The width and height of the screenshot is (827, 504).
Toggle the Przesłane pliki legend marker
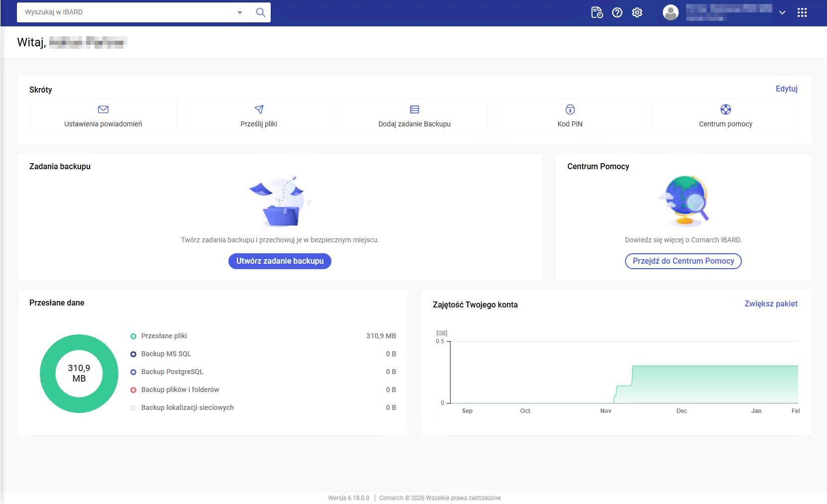pyautogui.click(x=133, y=336)
